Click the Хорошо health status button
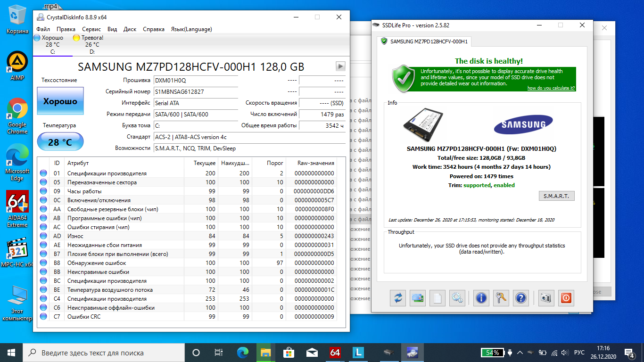Viewport: 644px width, 362px height. click(60, 101)
